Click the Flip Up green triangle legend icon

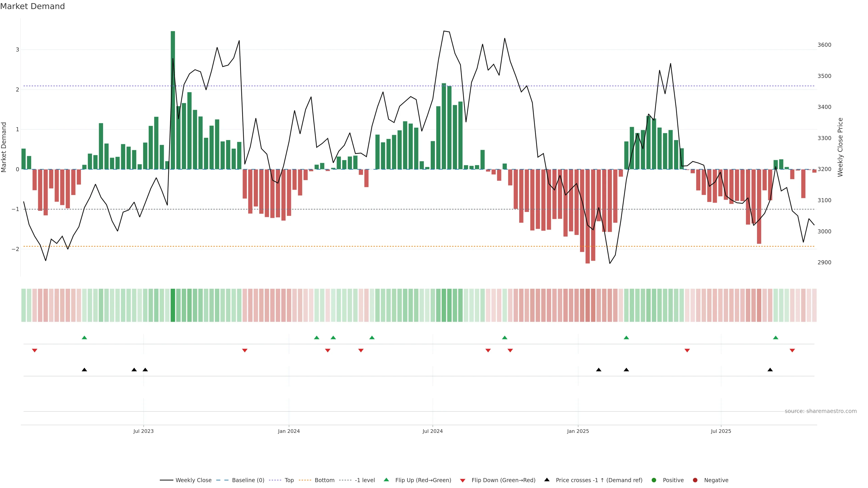pyautogui.click(x=386, y=480)
